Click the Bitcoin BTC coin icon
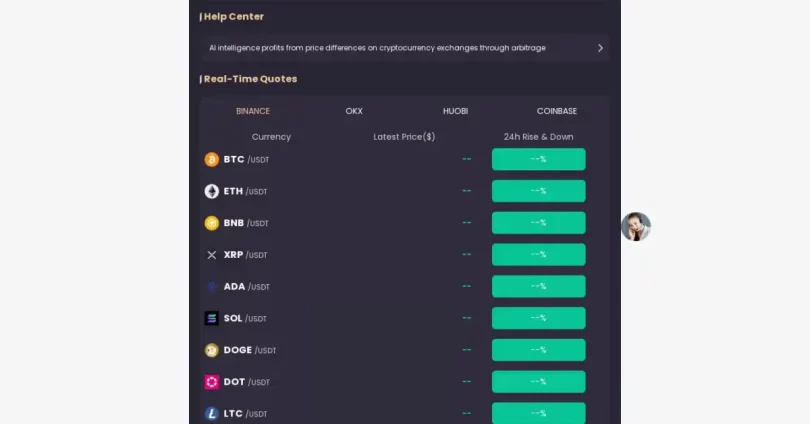810x424 pixels. point(212,159)
